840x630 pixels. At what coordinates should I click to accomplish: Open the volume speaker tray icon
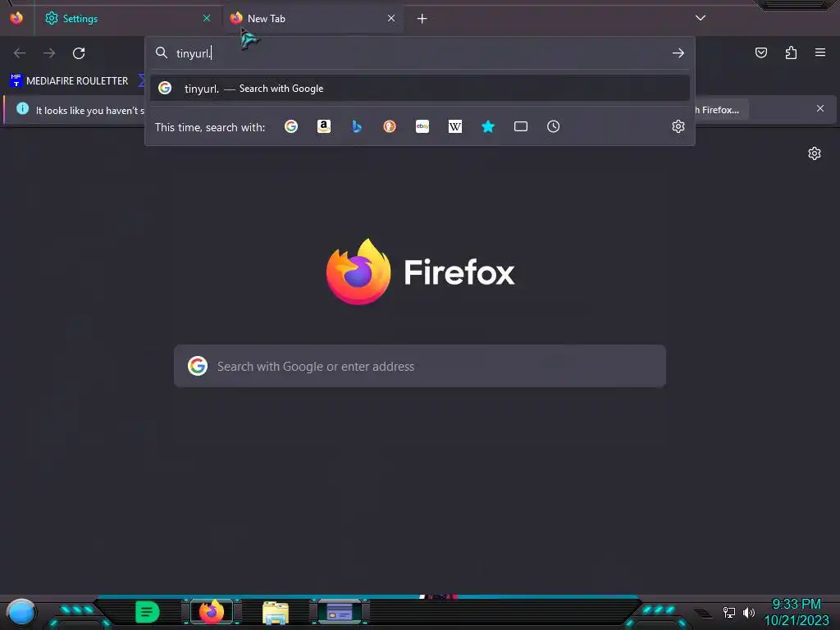[x=749, y=612]
